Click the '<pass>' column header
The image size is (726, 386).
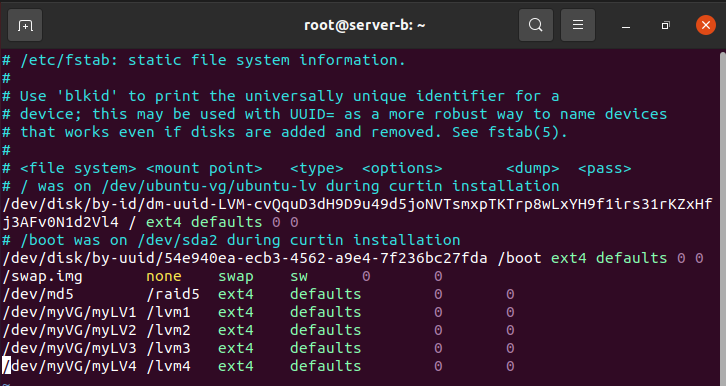point(605,168)
